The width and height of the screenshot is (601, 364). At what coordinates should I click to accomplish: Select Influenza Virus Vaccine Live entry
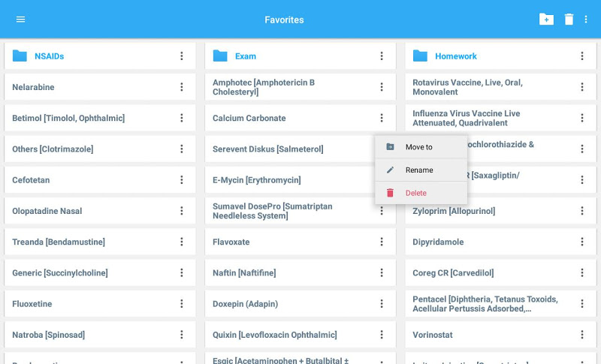coord(500,119)
